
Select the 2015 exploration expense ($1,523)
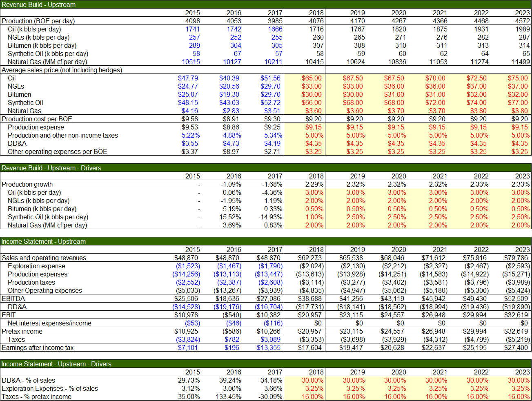188,266
